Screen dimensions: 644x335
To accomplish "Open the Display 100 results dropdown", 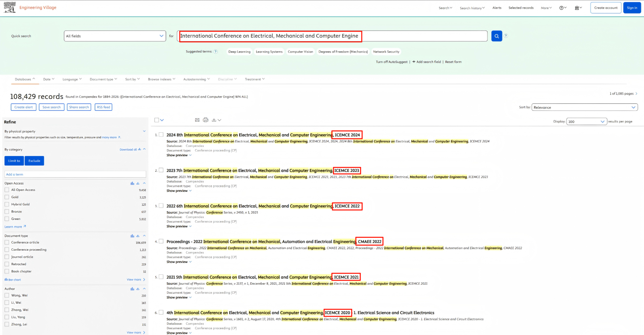I will point(587,122).
